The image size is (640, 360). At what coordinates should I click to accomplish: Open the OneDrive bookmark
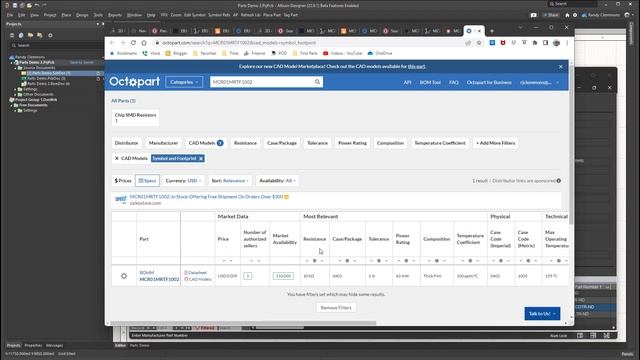(x=380, y=53)
